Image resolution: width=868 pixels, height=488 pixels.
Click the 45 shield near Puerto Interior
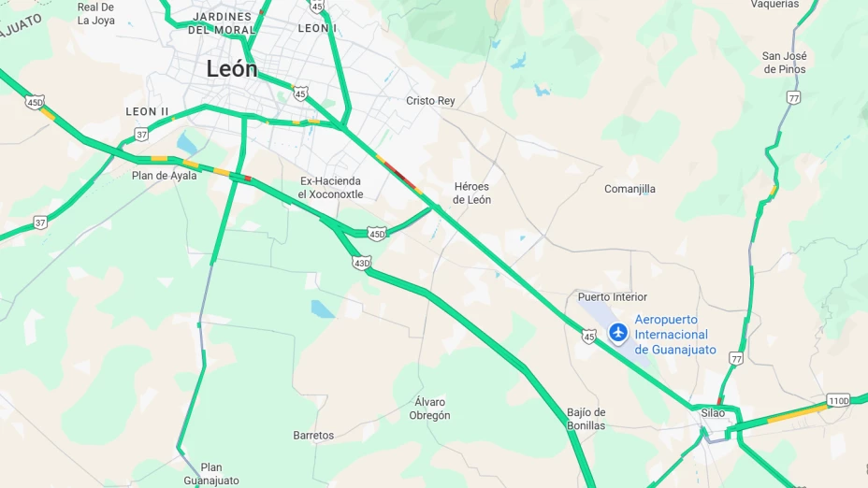(x=588, y=337)
